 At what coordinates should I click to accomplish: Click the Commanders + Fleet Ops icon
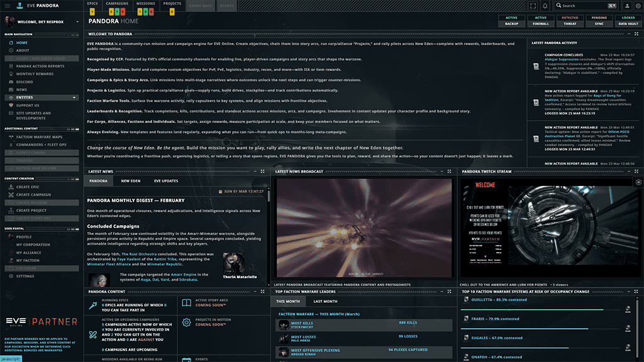click(x=11, y=145)
